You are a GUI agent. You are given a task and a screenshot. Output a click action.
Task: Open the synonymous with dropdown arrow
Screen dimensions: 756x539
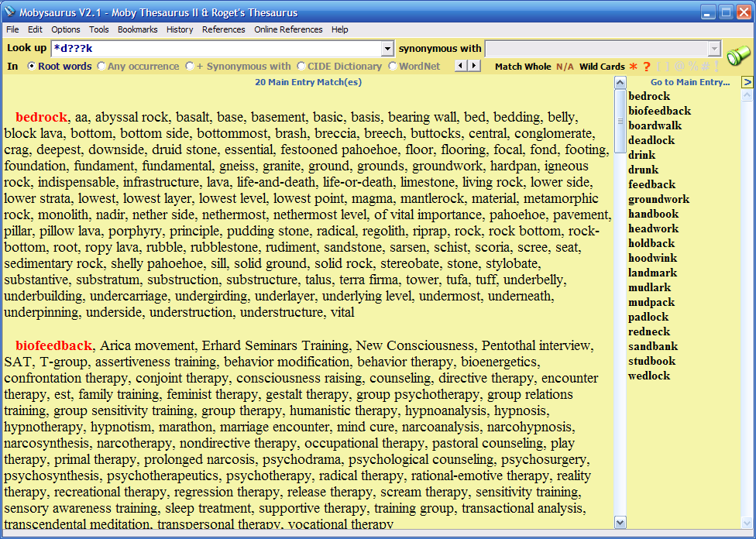click(714, 49)
